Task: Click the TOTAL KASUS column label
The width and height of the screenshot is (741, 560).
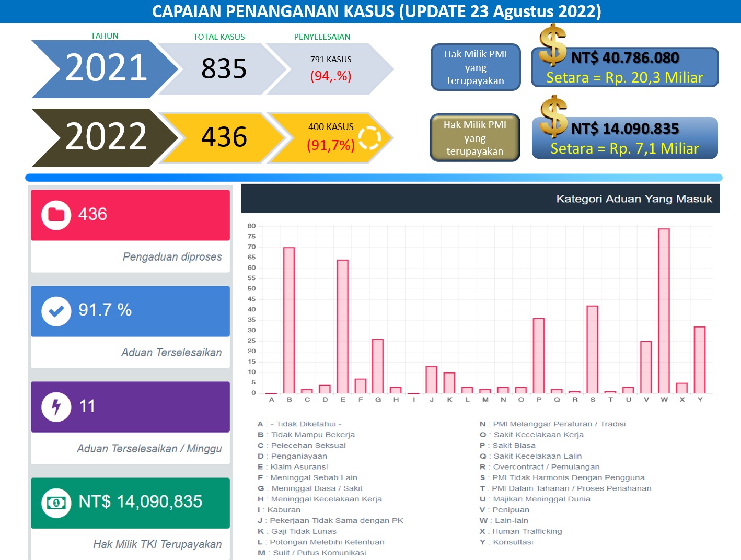Action: point(219,37)
